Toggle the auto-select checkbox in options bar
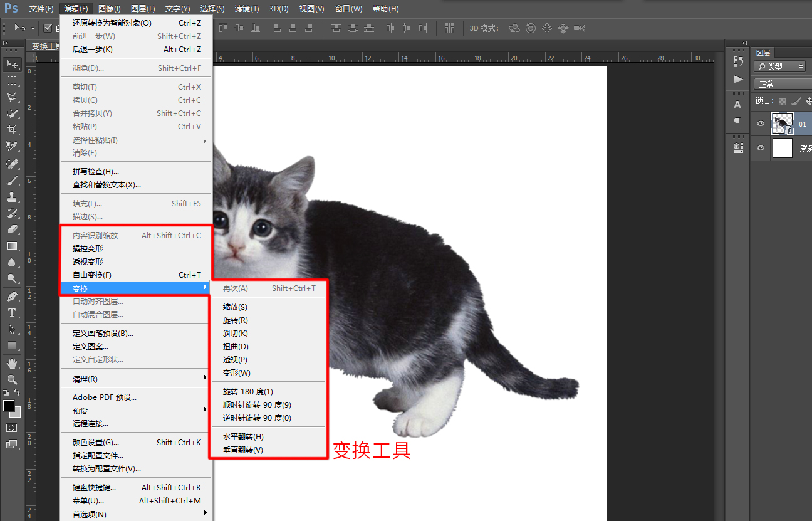Screen dimensions: 812x521 (x=48, y=28)
